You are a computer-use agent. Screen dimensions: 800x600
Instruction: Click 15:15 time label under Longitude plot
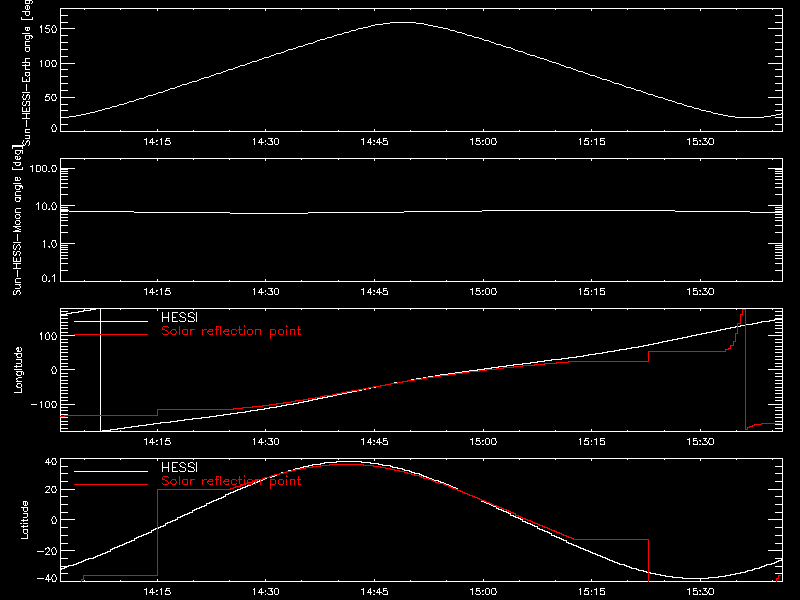point(592,442)
